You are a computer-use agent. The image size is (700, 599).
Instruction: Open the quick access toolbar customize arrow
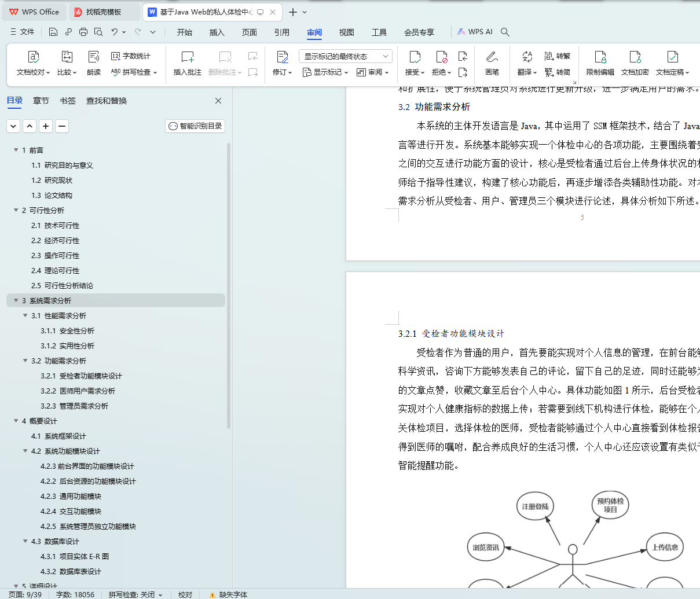[x=153, y=32]
